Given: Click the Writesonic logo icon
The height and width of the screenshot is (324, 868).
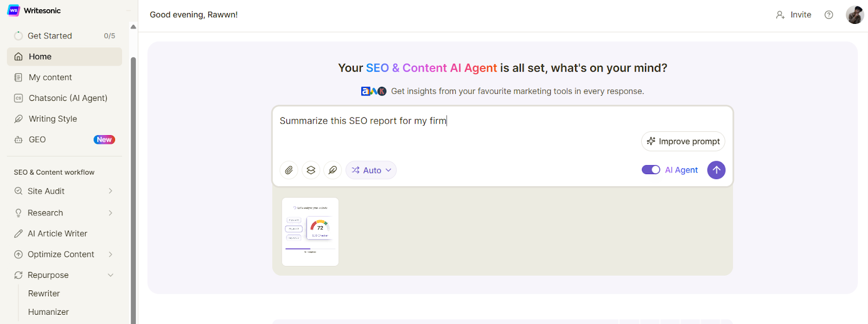Looking at the screenshot, I should [x=14, y=10].
